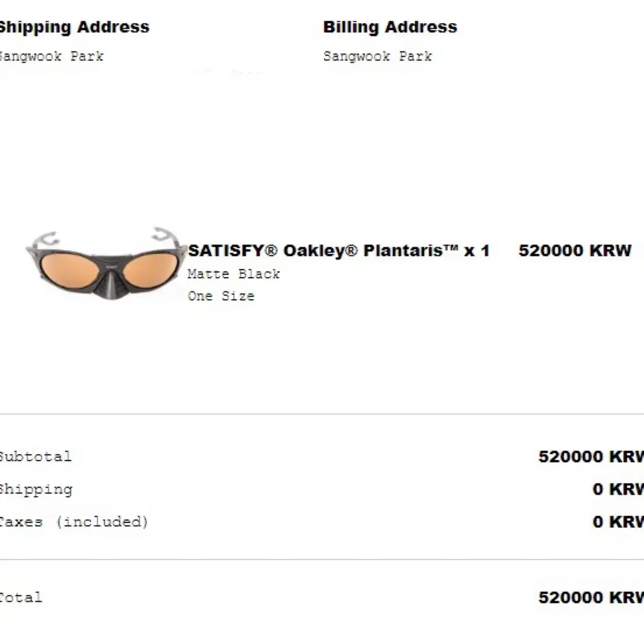Click the item price 520000 KRW
The image size is (644, 644).
[575, 251]
